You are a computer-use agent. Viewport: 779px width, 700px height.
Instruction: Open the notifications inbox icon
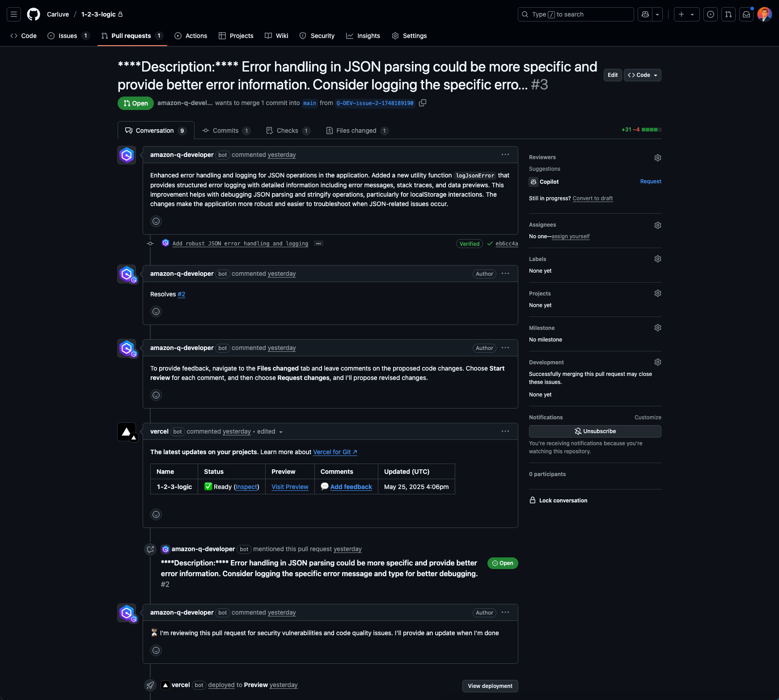tap(746, 14)
